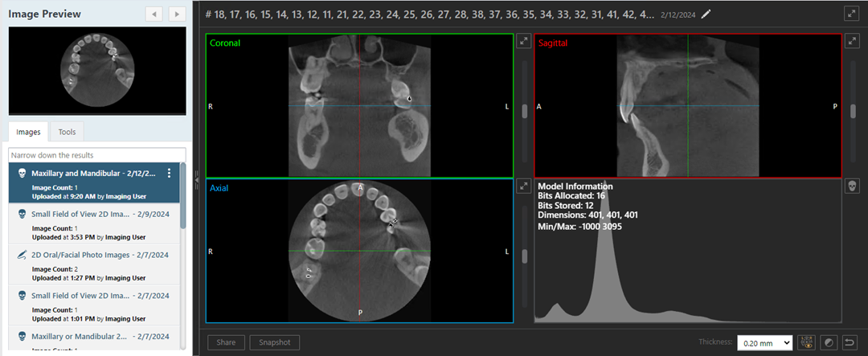Take a Snapshot of the view
Viewport: 868px width, 356px height.
pos(275,342)
